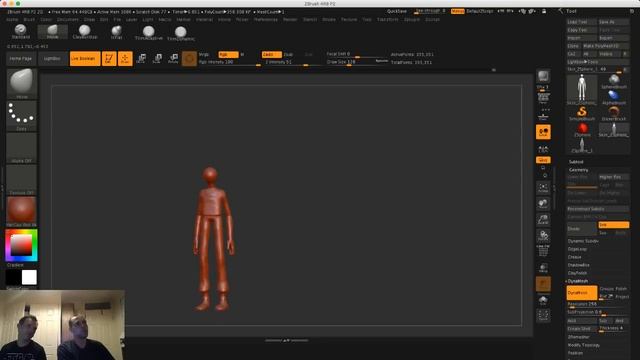Select the TrimAdaptive brush icon
This screenshot has width=640, height=360.
149,32
